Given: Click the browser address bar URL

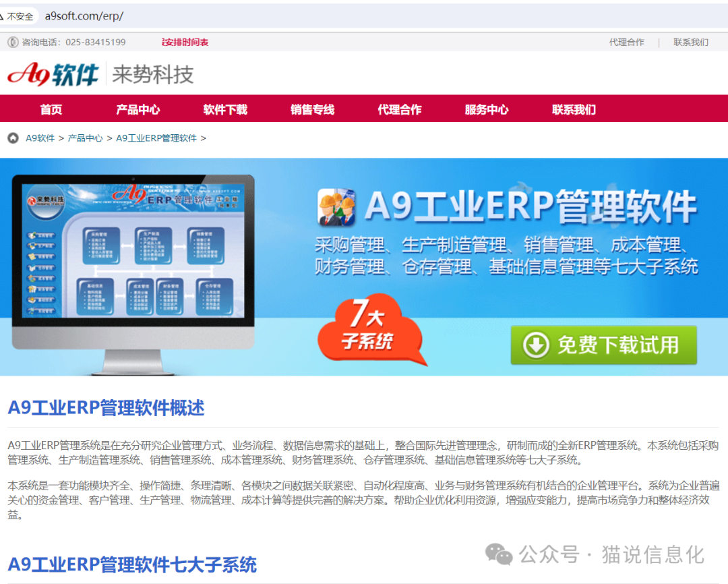Looking at the screenshot, I should pos(84,16).
